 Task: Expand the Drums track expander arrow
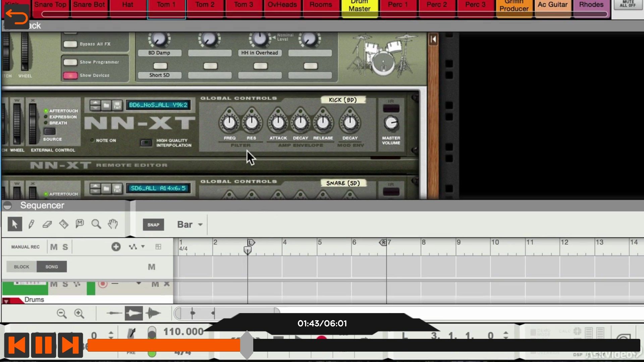pyautogui.click(x=7, y=300)
